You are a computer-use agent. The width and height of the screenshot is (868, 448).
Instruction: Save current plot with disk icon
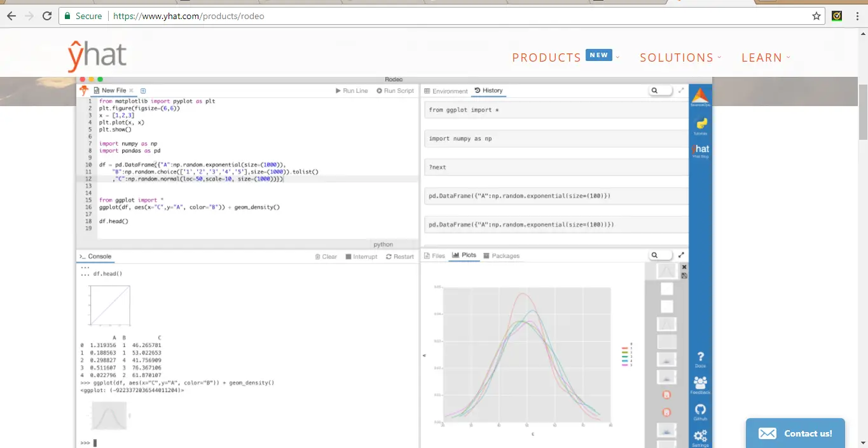tap(684, 275)
